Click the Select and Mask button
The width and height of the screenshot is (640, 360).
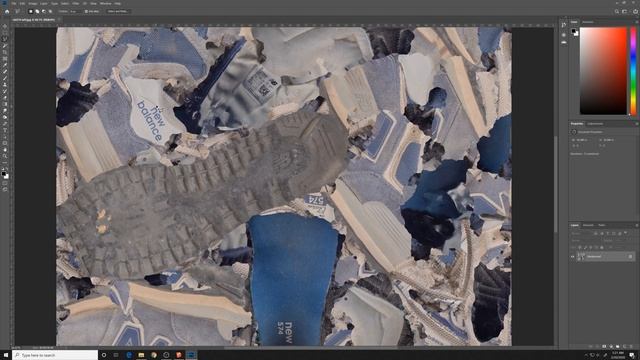click(118, 11)
